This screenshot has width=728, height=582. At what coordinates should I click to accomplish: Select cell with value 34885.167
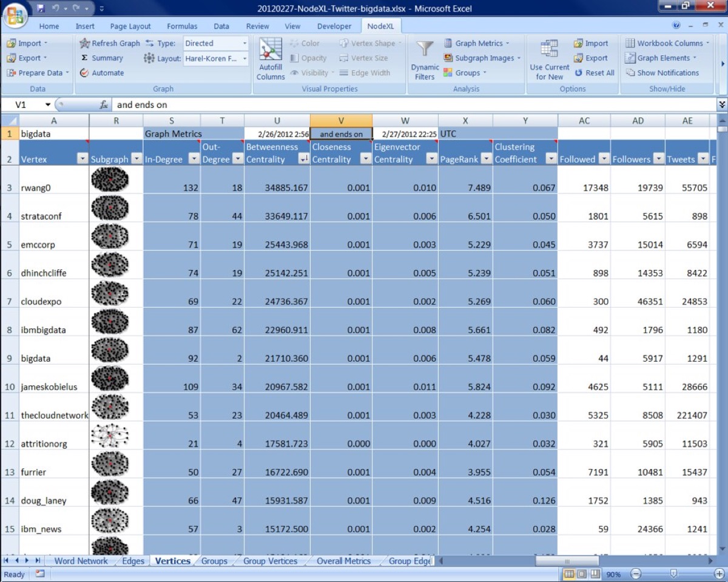point(277,180)
